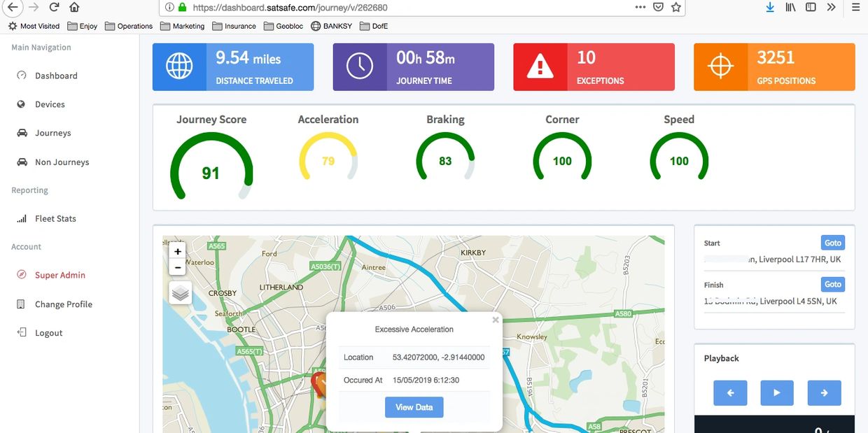Reload the page with refresh icon
The image size is (868, 433).
(x=54, y=8)
